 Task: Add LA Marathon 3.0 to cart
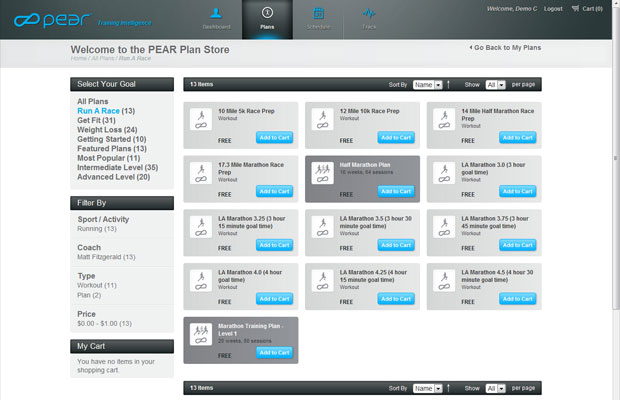(518, 191)
